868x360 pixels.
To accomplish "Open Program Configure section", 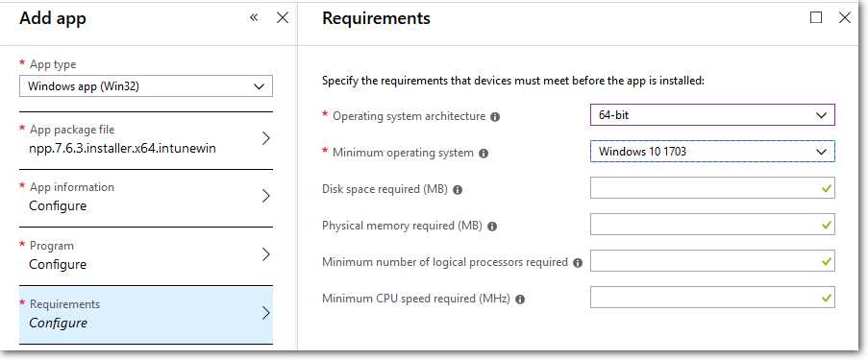I will pyautogui.click(x=146, y=256).
